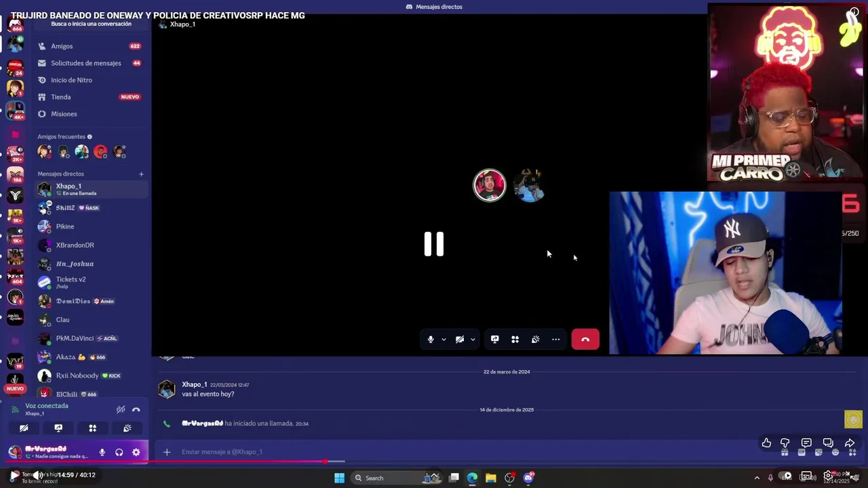Open Solicitudes de mensajes

pyautogui.click(x=90, y=63)
